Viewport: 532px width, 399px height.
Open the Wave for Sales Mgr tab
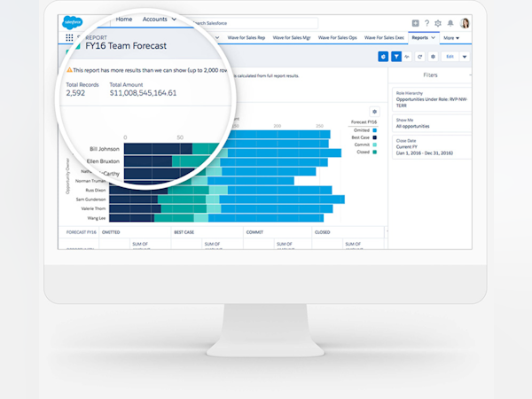(x=292, y=37)
